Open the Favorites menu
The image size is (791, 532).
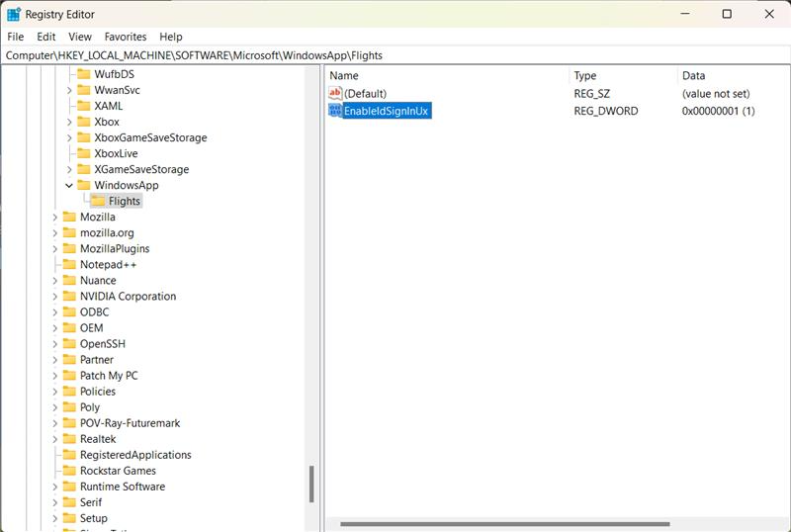(126, 37)
